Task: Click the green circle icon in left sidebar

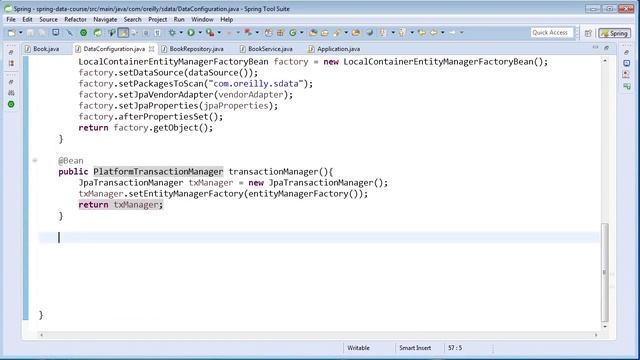Action: [x=11, y=104]
